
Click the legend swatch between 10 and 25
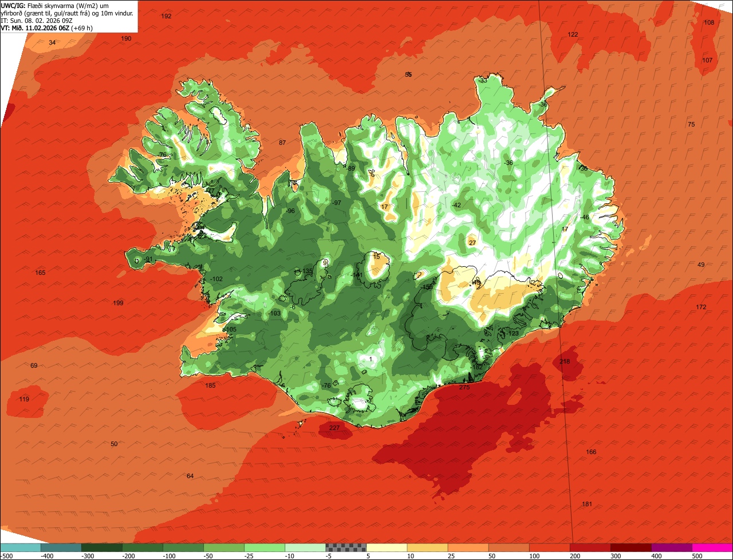[x=427, y=547]
